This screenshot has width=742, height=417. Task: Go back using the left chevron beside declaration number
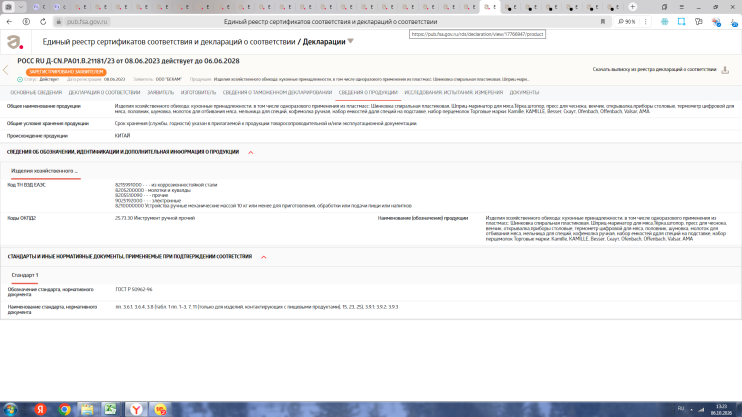pyautogui.click(x=6, y=70)
